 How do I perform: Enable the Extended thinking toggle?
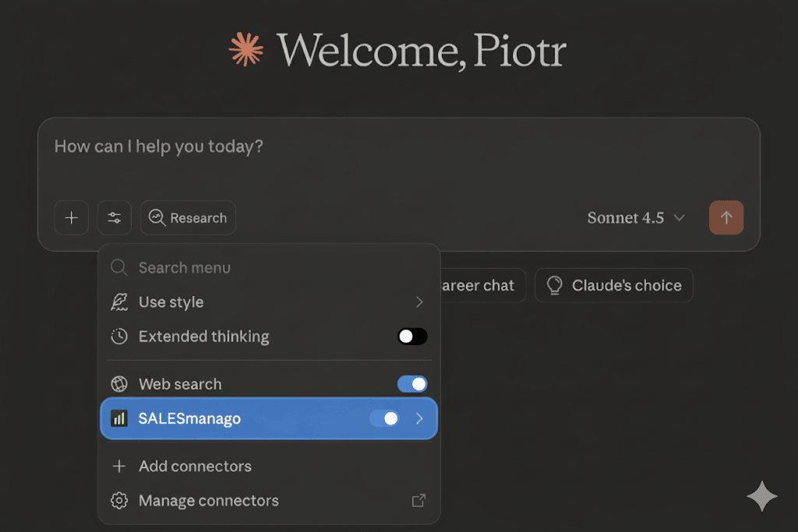[412, 336]
